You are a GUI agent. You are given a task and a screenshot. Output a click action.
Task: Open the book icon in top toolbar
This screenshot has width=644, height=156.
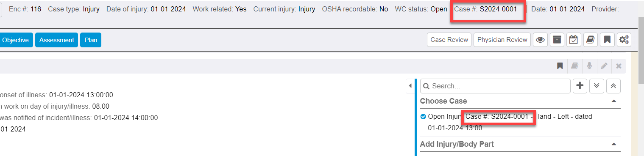[590, 40]
